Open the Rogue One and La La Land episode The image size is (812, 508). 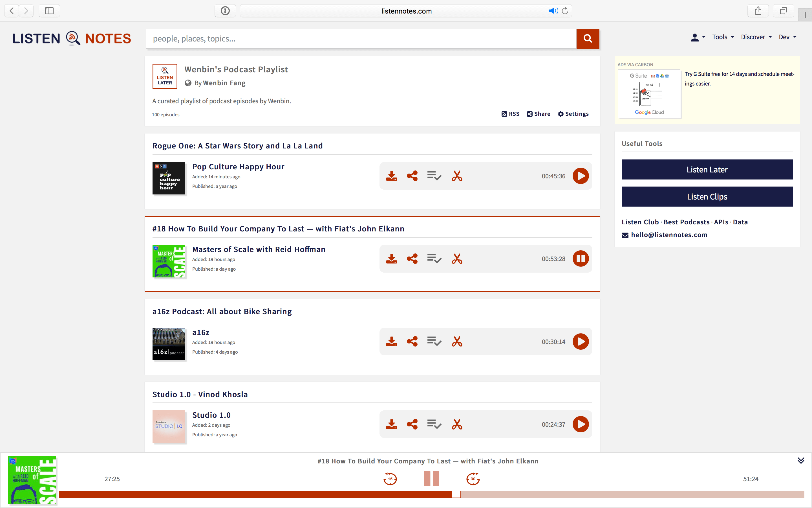(x=238, y=146)
